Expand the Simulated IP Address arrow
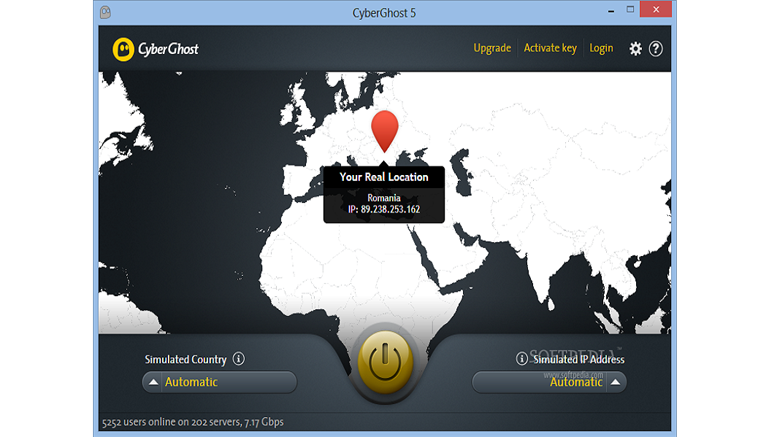Image resolution: width=777 pixels, height=437 pixels. point(615,382)
